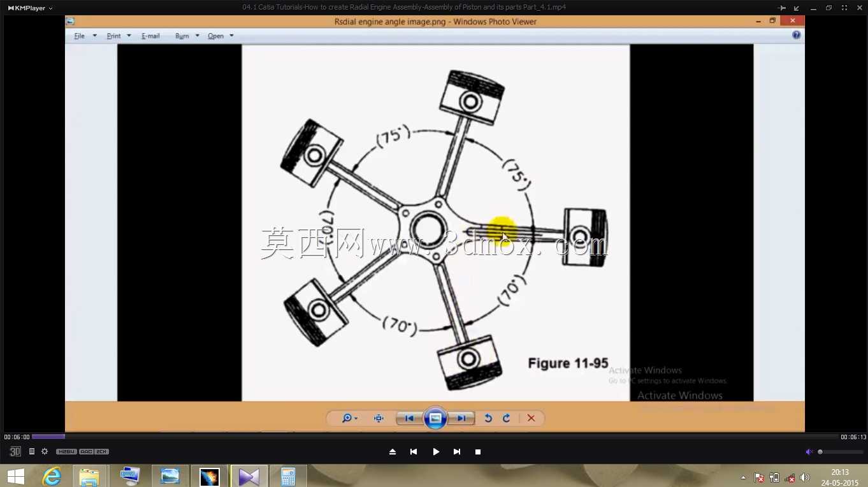The image size is (868, 487).
Task: Open the KMPlayer playlist panel icon
Action: click(x=32, y=451)
